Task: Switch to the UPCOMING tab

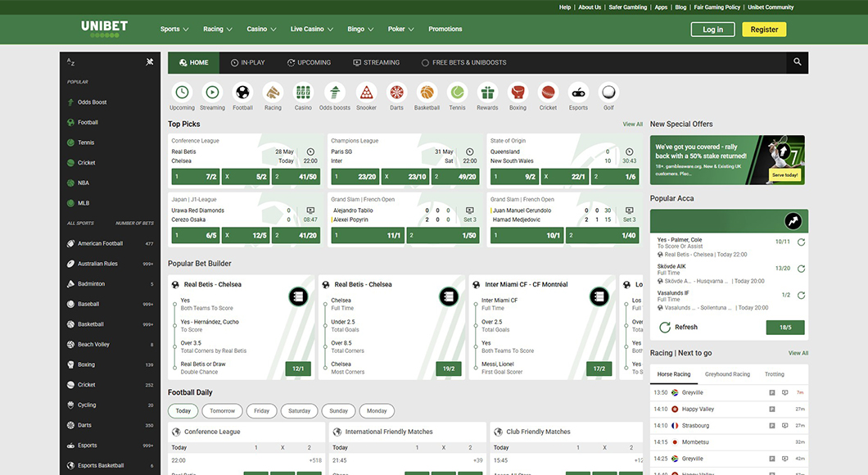Action: click(309, 62)
